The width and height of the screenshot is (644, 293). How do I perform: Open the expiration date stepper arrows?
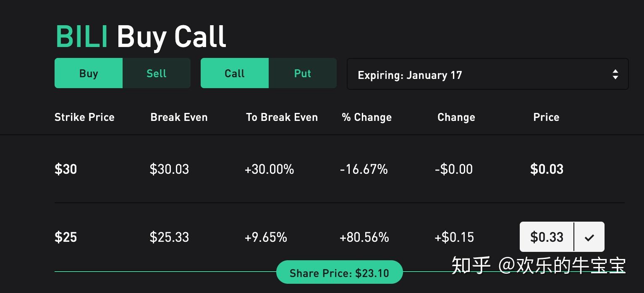(x=615, y=74)
